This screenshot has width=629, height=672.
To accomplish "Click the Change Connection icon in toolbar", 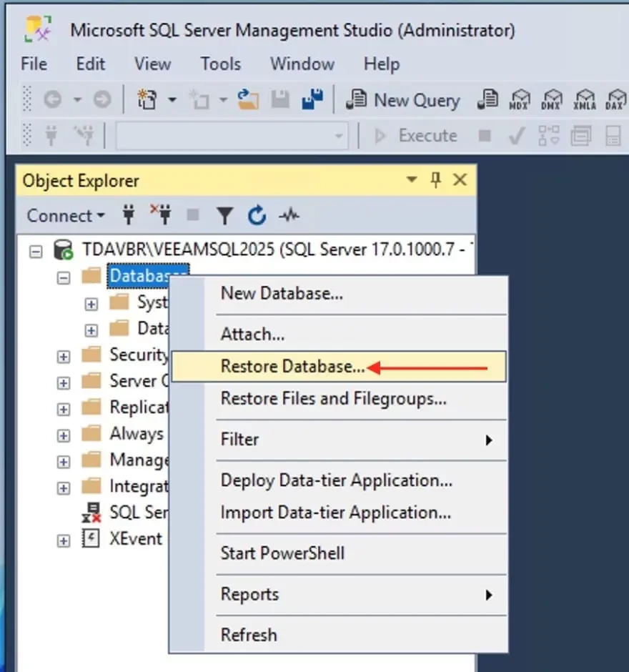I will (84, 135).
